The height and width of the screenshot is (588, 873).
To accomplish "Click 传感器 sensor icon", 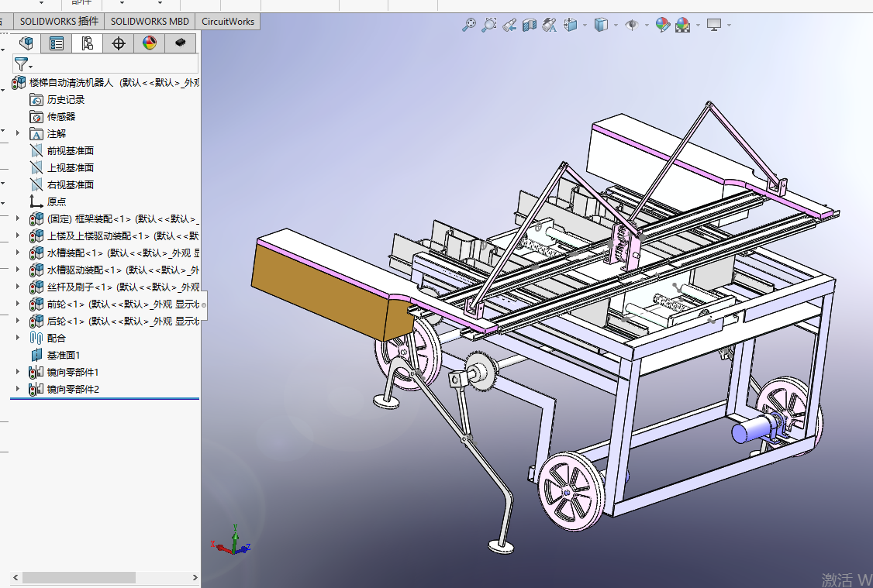I will coord(36,117).
